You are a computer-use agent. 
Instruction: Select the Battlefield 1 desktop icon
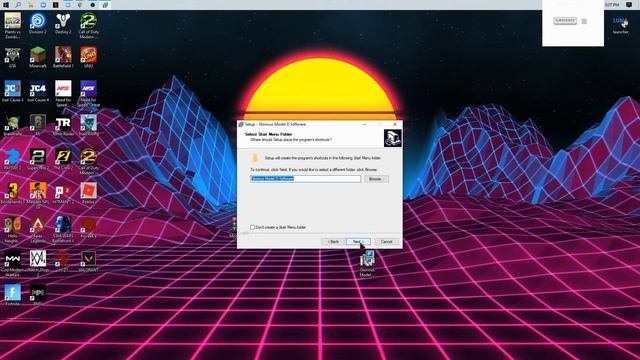click(63, 58)
